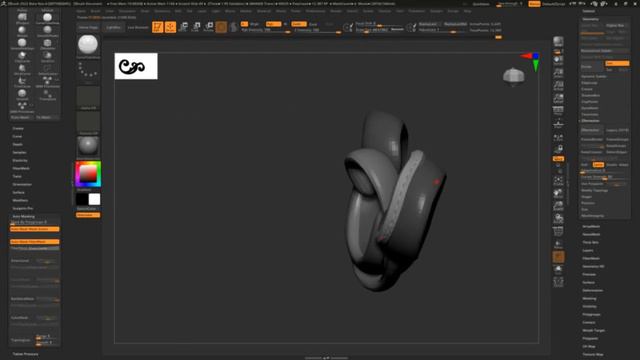This screenshot has width=640, height=360.
Task: Toggle Auto Mask Mesh Insert
Action: coord(35,229)
